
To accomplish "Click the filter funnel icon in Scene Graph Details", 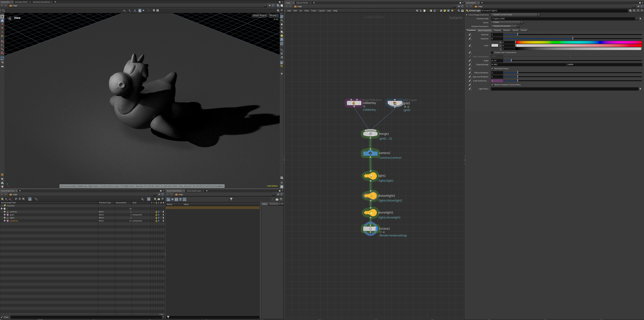I will pos(231,199).
